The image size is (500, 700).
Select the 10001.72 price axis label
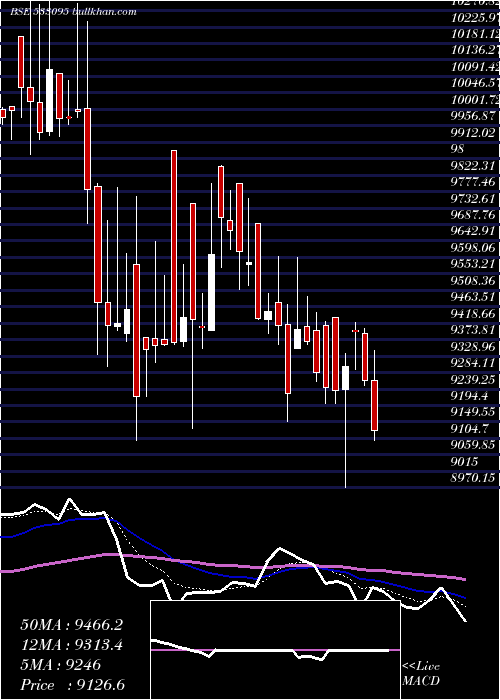pyautogui.click(x=475, y=100)
